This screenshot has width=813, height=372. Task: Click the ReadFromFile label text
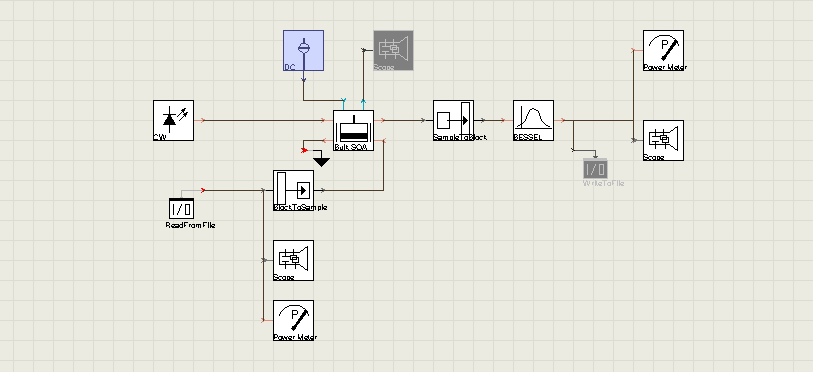(190, 225)
